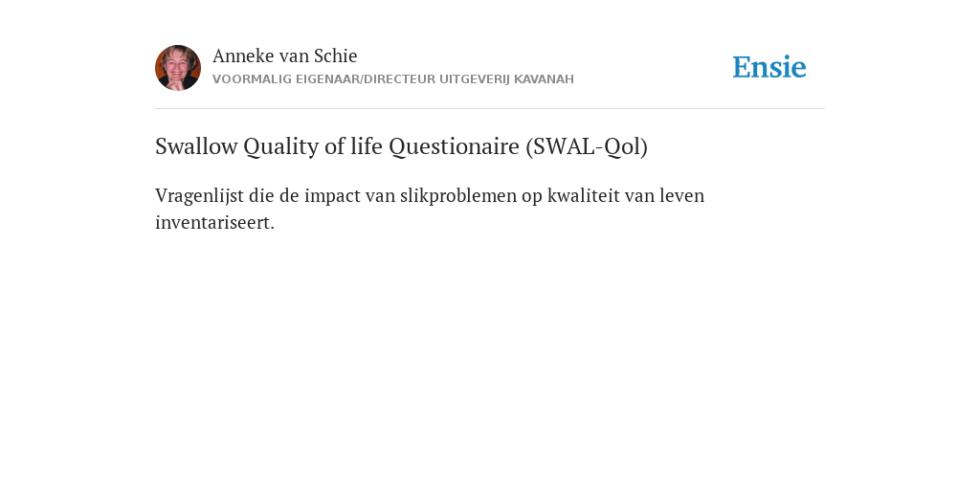Click the word Questionaire in the heading

pyautogui.click(x=455, y=146)
